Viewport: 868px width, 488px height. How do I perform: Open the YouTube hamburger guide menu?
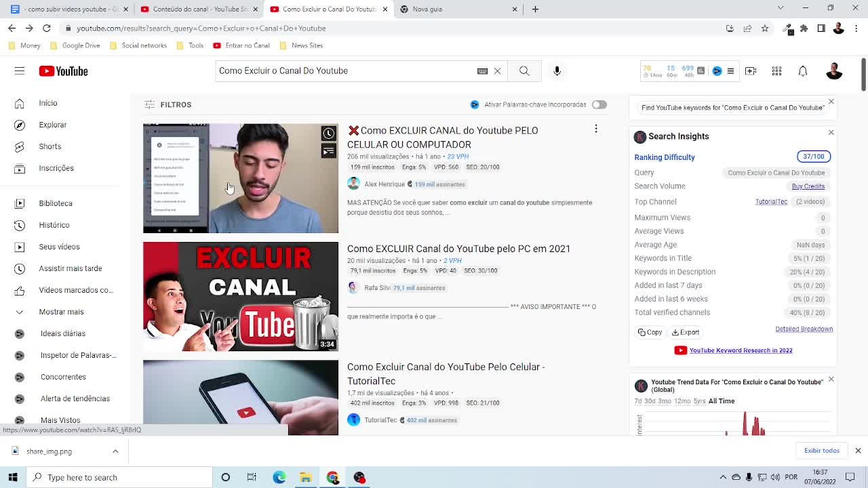click(20, 70)
